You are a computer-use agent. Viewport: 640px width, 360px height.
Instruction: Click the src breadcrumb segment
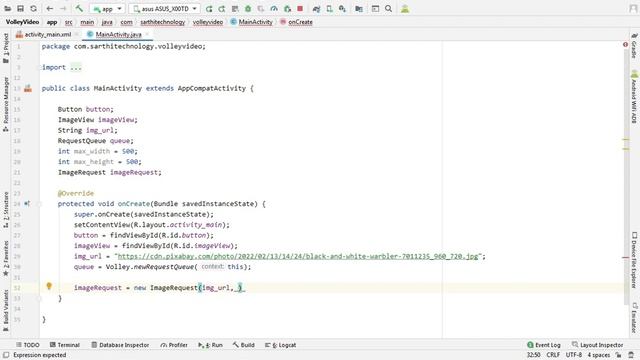click(69, 22)
